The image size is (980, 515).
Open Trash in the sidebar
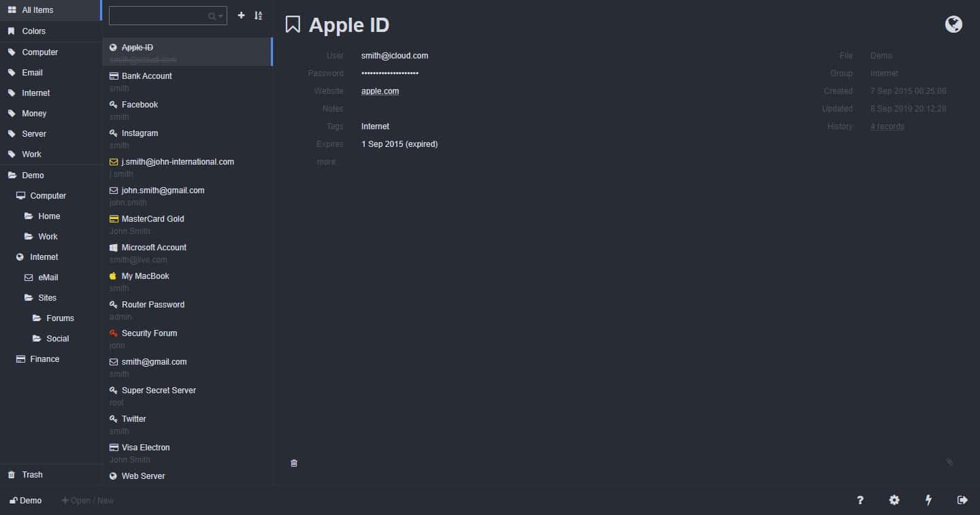(51, 475)
